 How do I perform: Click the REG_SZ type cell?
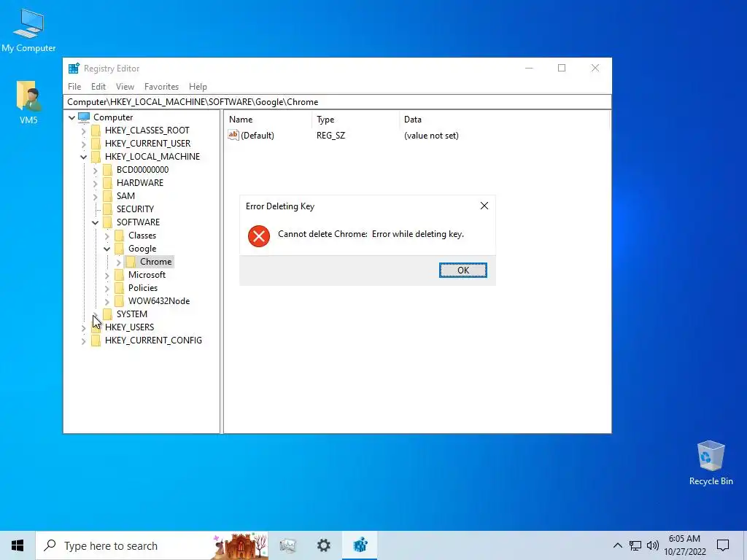point(330,135)
